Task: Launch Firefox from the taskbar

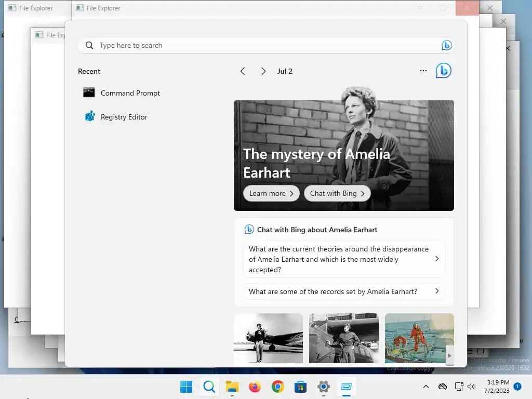Action: click(x=255, y=387)
